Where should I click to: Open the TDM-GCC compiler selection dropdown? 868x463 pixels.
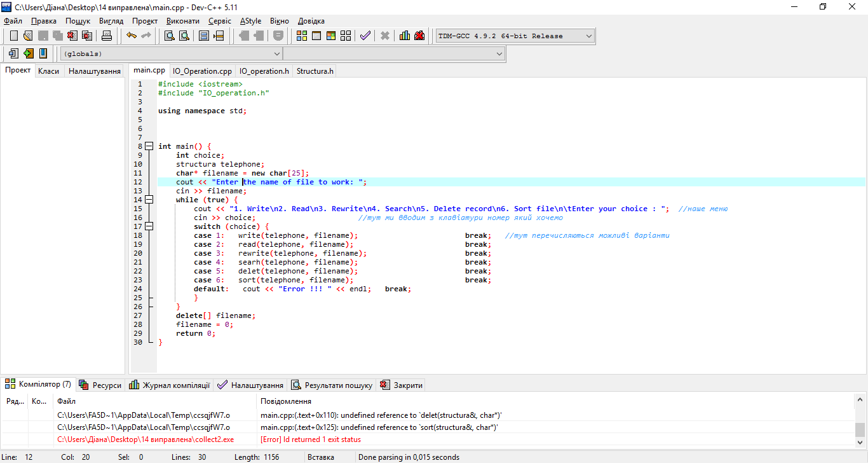(x=515, y=36)
